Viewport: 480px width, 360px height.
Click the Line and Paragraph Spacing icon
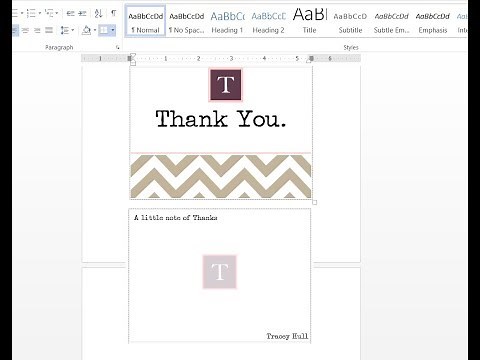coord(65,30)
